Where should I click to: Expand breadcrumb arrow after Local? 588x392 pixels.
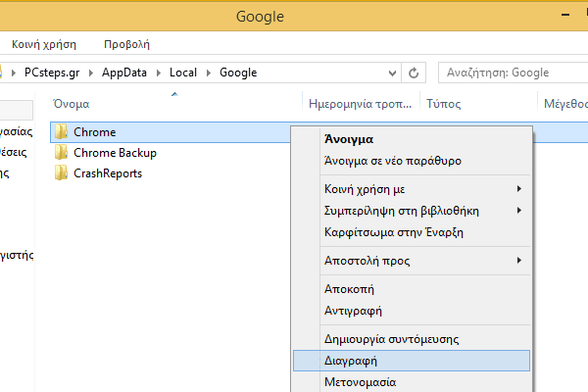(x=209, y=73)
